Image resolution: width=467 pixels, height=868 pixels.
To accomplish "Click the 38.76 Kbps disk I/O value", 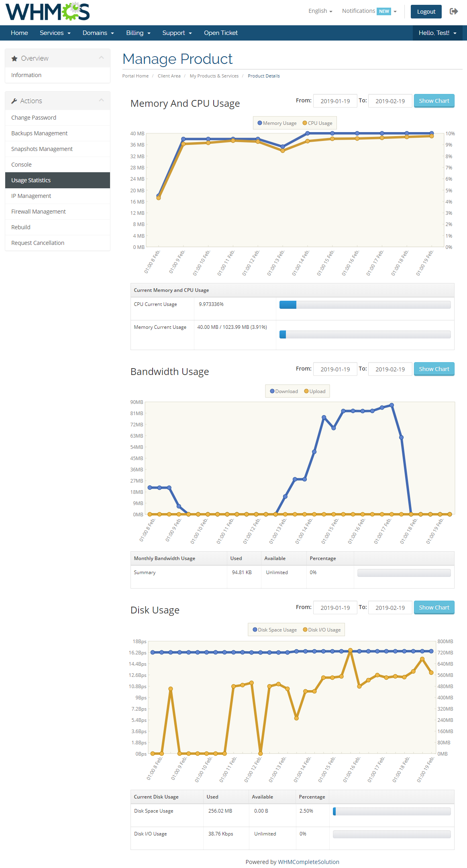I will pos(220,834).
